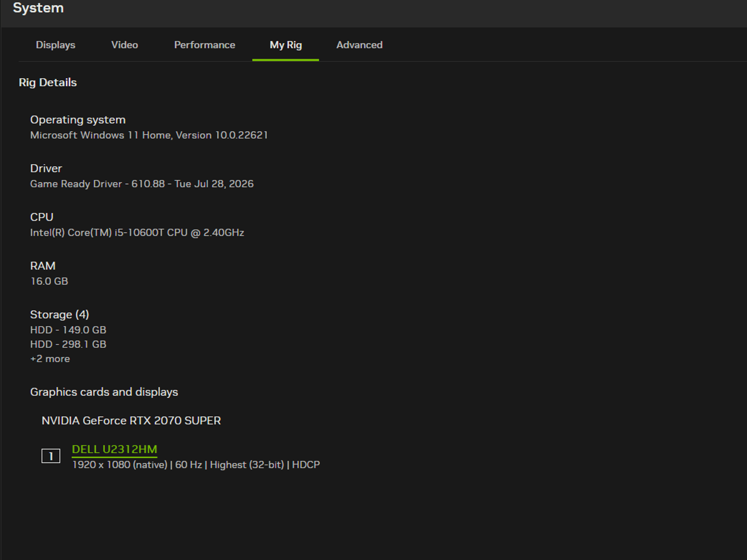Select the Windows 11 Home version text
747x560 pixels.
[149, 135]
